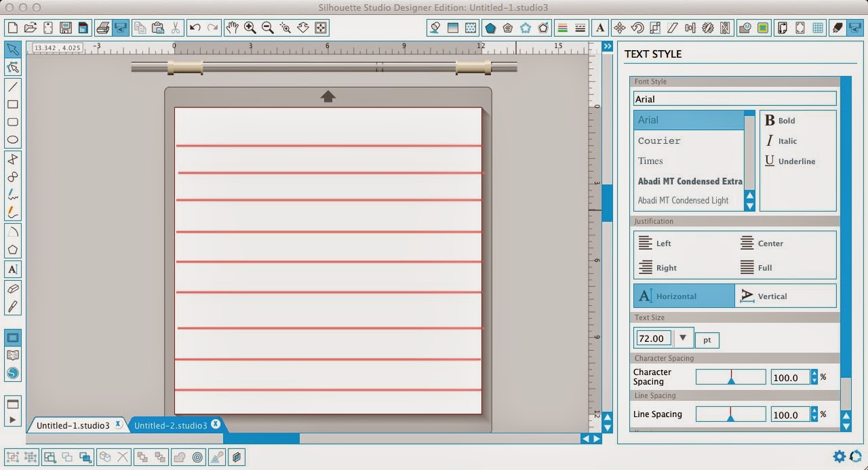Click the Rotate options toolbar icon
868x470 pixels.
(637, 28)
